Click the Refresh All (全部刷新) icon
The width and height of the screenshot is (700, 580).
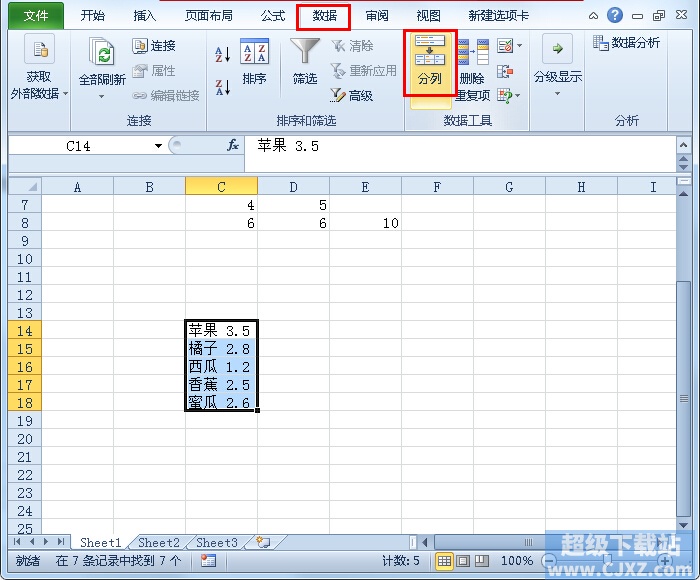pos(101,55)
